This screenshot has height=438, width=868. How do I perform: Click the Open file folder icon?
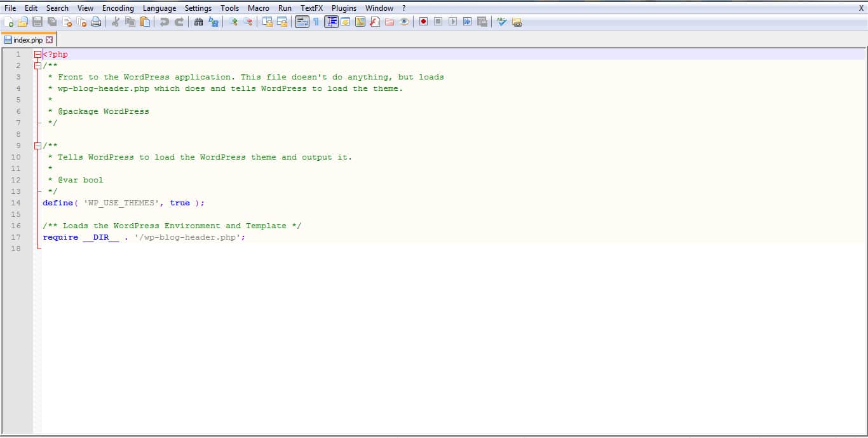coord(23,22)
